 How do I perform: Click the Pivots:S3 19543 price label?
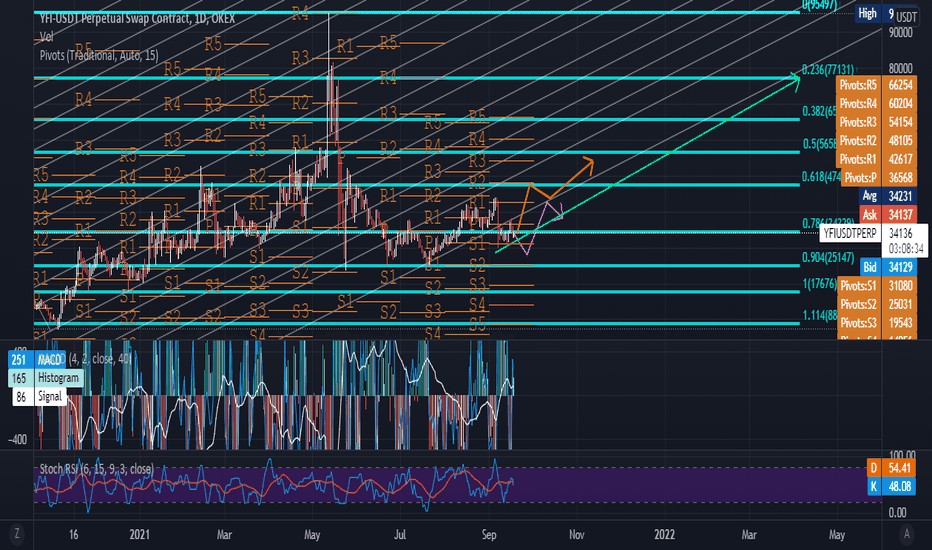click(877, 322)
